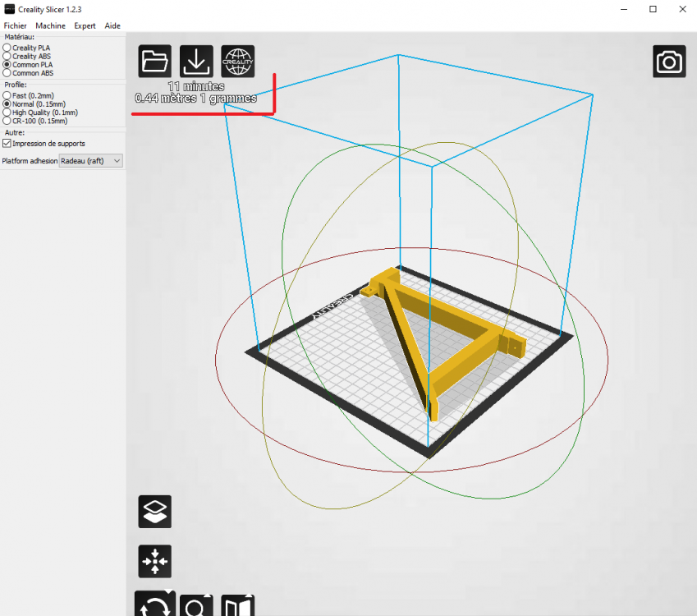Image resolution: width=697 pixels, height=616 pixels.
Task: Open the Fichier menu
Action: coord(15,25)
